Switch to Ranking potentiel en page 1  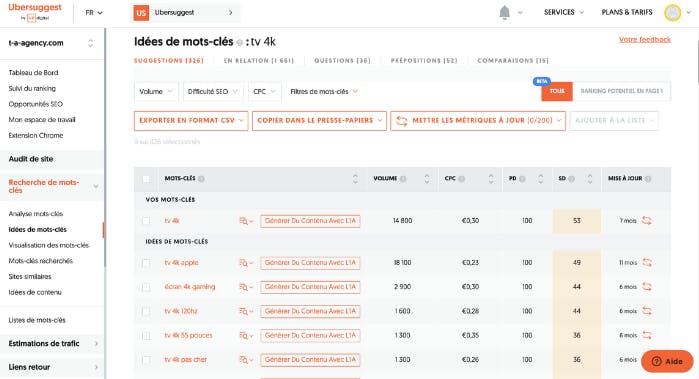pos(621,91)
